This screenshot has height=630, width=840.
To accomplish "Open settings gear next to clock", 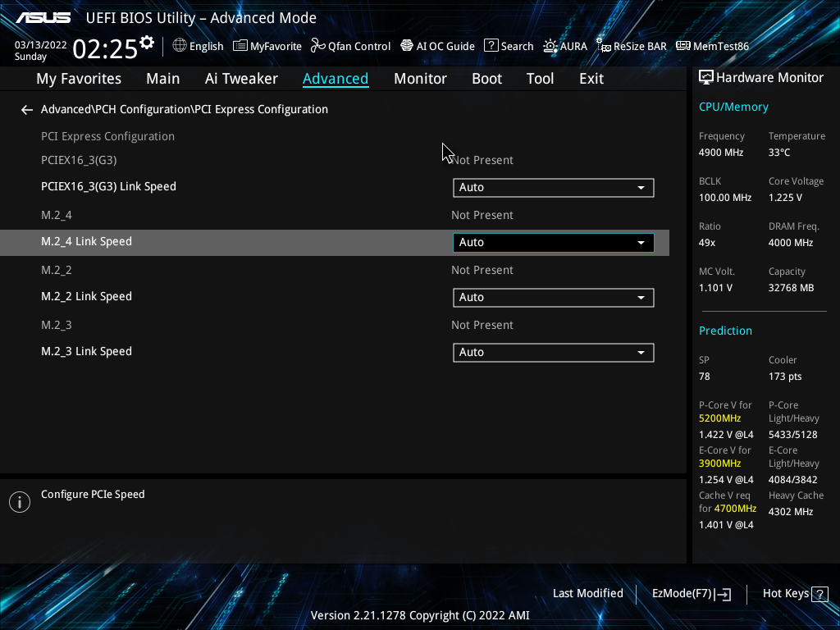I will click(x=147, y=43).
